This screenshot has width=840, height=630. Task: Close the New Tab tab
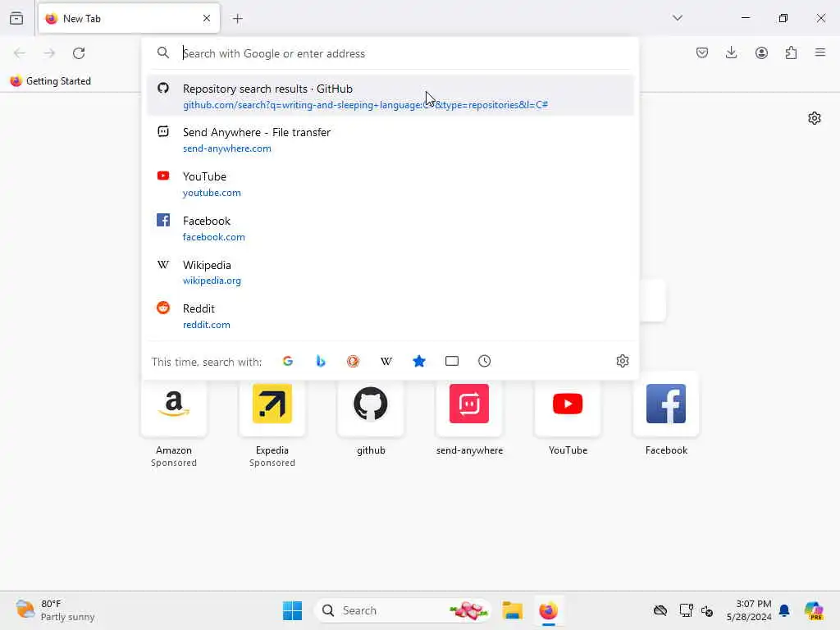point(207,18)
